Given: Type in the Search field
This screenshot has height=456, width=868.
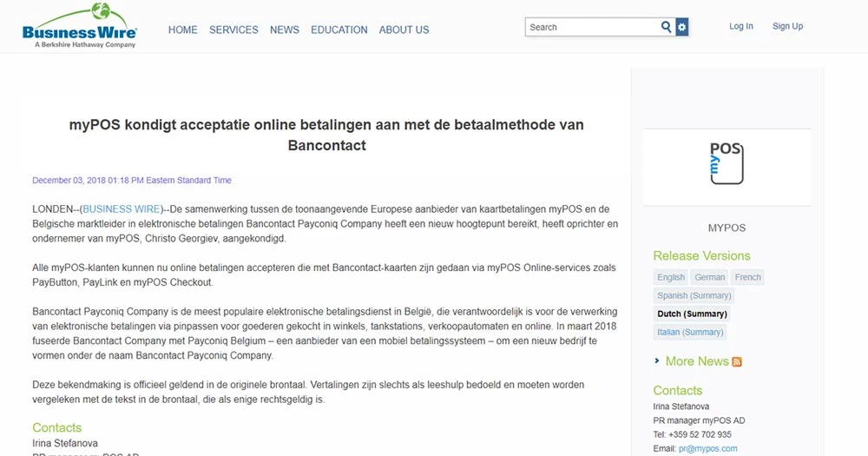Looking at the screenshot, I should click(592, 27).
